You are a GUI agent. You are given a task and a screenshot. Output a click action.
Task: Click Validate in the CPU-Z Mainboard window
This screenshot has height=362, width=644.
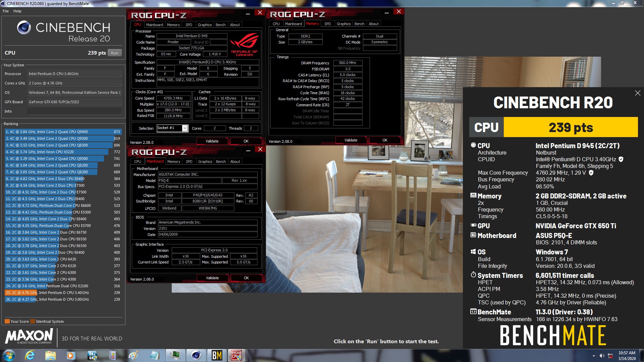[212, 278]
